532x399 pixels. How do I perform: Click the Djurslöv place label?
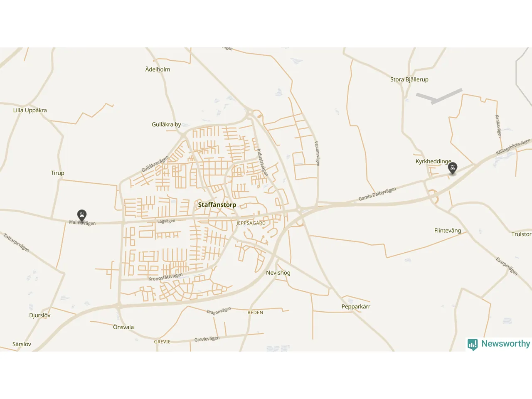(40, 315)
